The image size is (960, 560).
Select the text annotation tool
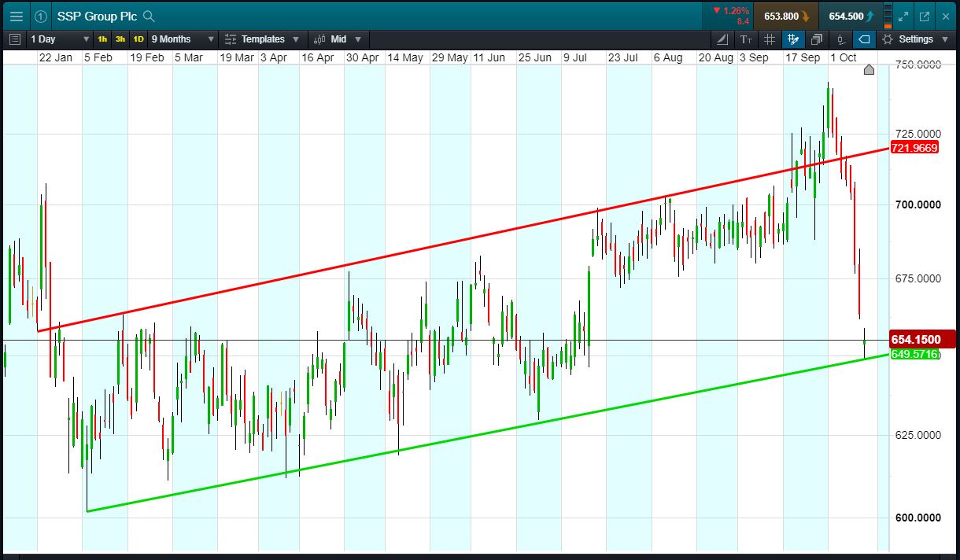pos(746,39)
